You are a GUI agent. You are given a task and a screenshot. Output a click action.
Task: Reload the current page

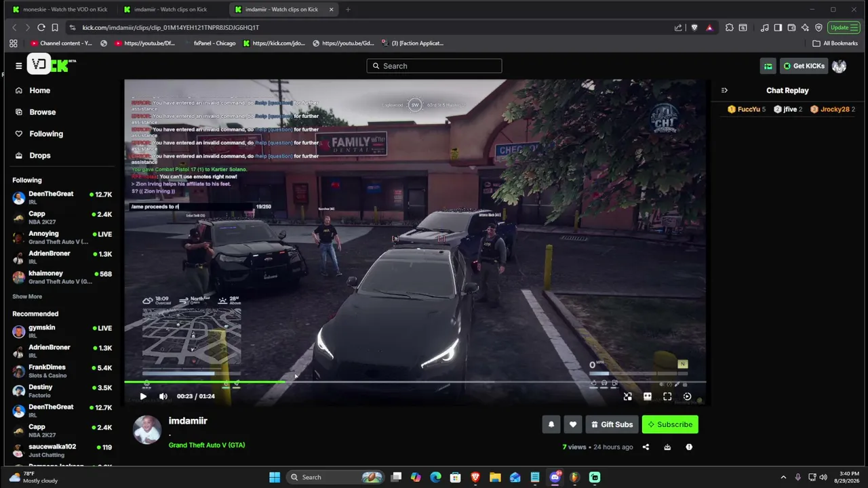[41, 28]
